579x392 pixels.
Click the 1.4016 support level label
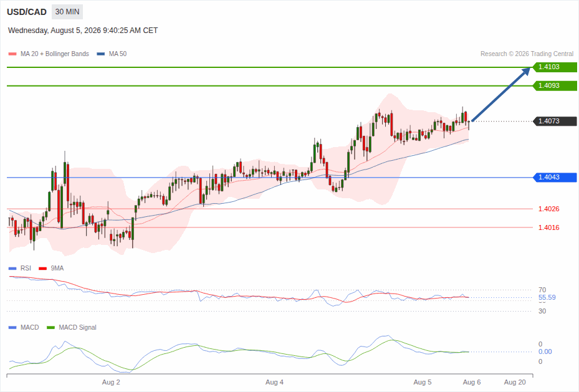548,227
